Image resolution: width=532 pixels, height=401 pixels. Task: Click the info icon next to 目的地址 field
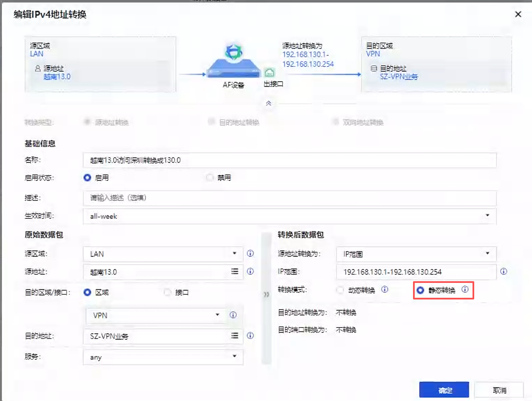pos(250,336)
